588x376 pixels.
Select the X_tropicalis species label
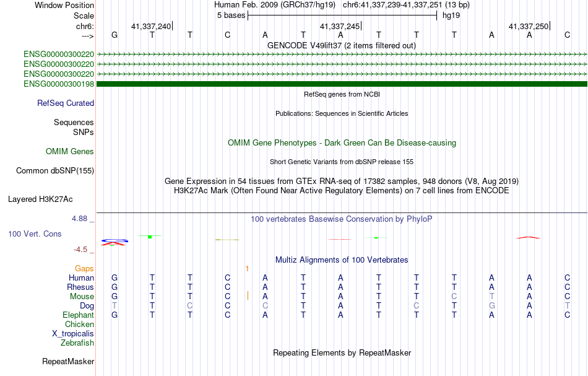(73, 334)
